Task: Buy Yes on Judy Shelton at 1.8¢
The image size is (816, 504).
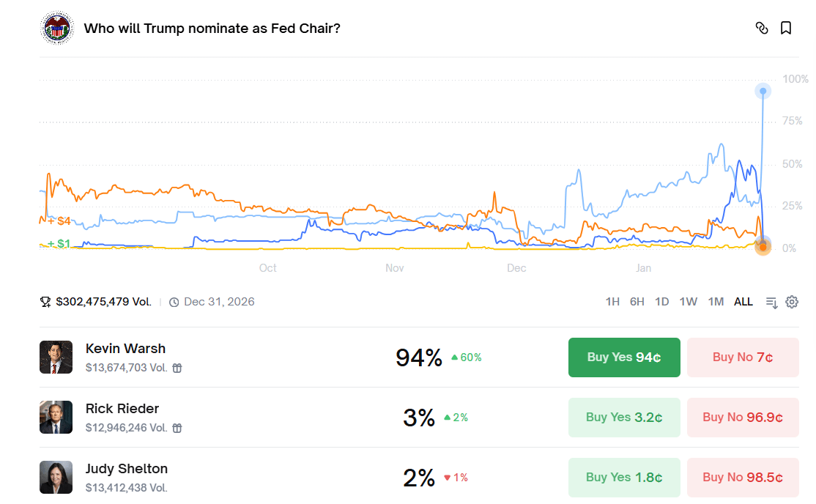Action: pos(624,478)
